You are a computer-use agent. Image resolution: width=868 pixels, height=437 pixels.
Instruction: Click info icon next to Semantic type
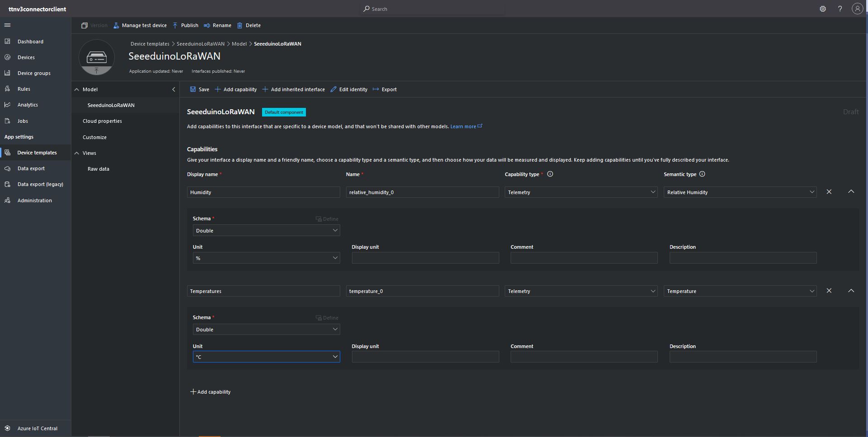pyautogui.click(x=702, y=174)
